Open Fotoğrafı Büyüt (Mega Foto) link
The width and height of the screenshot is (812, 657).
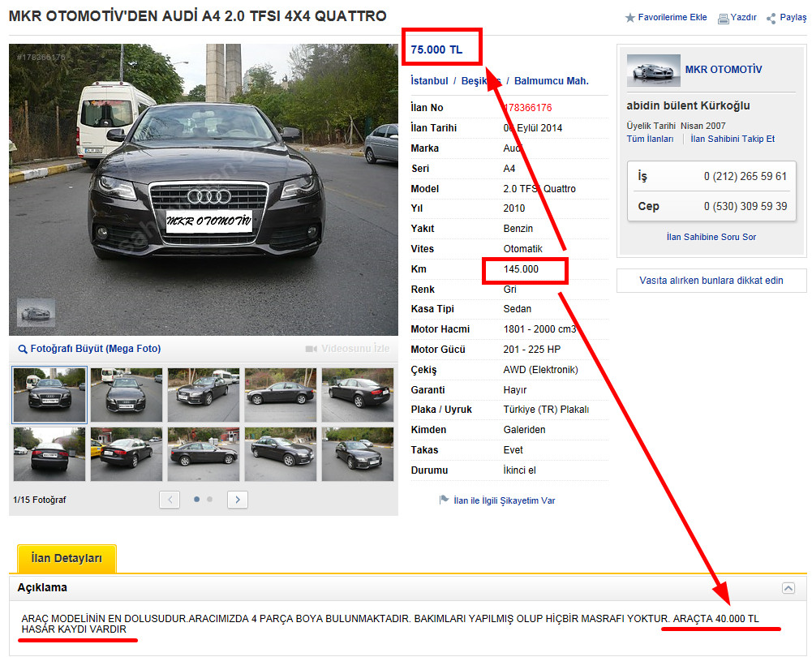click(95, 349)
